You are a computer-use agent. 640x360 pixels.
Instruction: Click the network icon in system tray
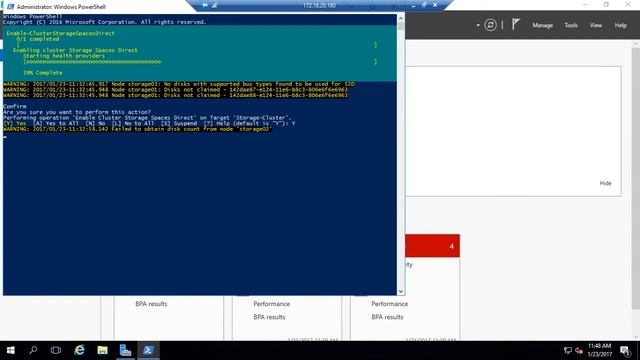point(567,350)
